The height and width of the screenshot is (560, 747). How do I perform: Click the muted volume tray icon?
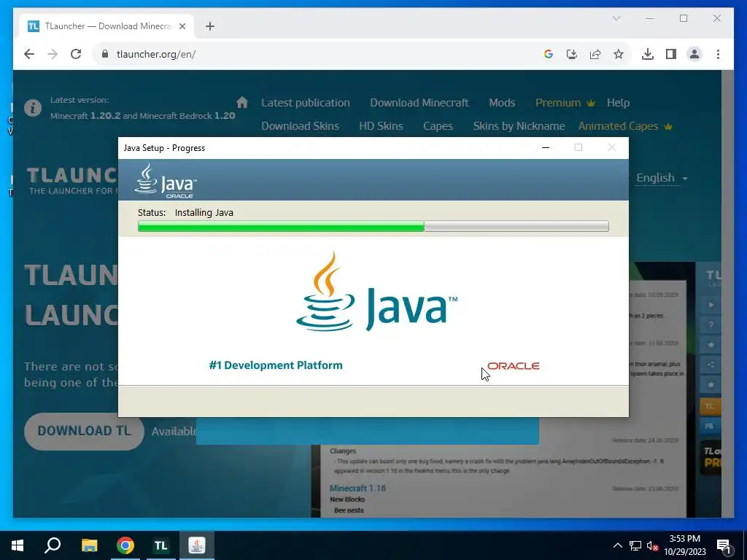click(x=652, y=545)
